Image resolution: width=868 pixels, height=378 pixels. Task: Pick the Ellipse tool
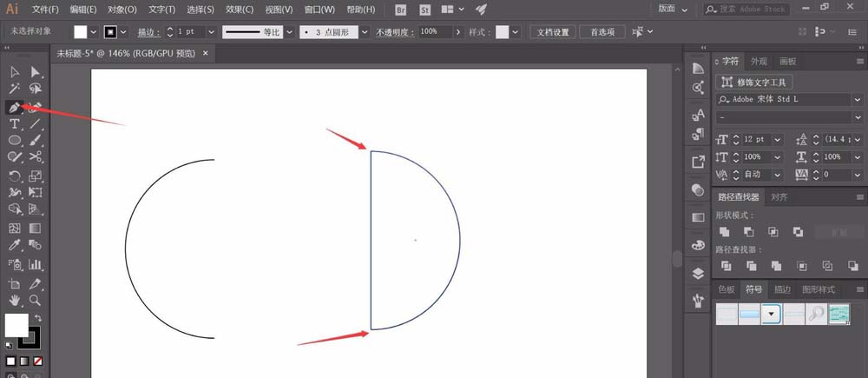click(x=15, y=141)
